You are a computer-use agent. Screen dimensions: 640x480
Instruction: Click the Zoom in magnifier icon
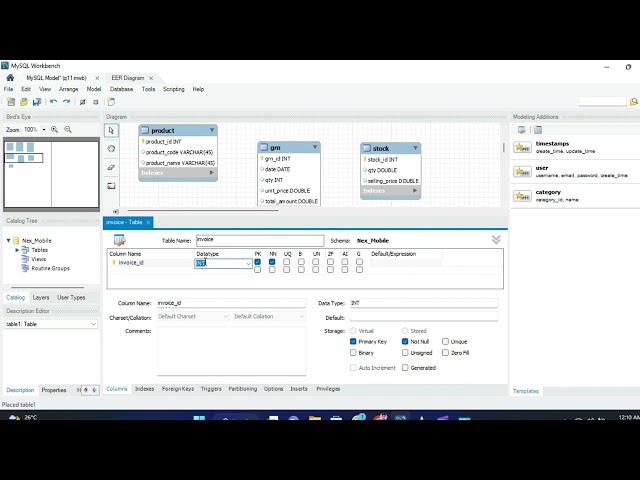[x=54, y=129]
